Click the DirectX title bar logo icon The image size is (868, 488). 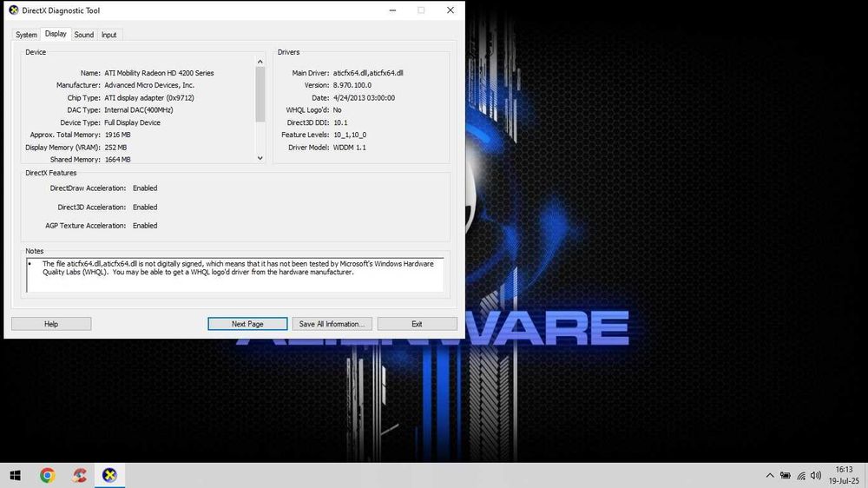13,10
